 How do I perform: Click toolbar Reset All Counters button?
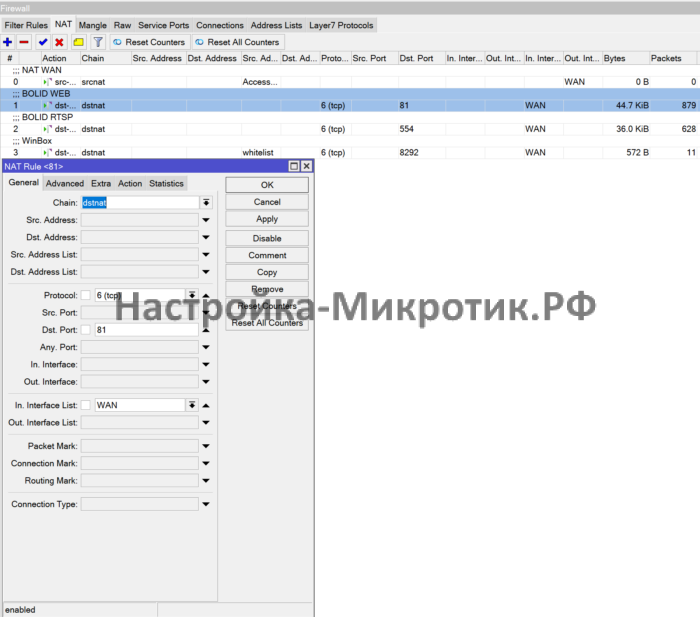click(x=238, y=42)
